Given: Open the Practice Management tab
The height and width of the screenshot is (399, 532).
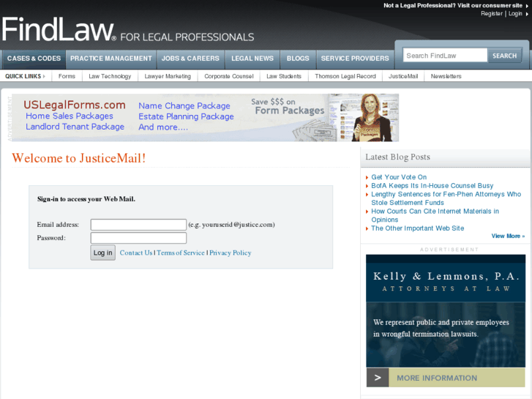Looking at the screenshot, I should pyautogui.click(x=111, y=59).
